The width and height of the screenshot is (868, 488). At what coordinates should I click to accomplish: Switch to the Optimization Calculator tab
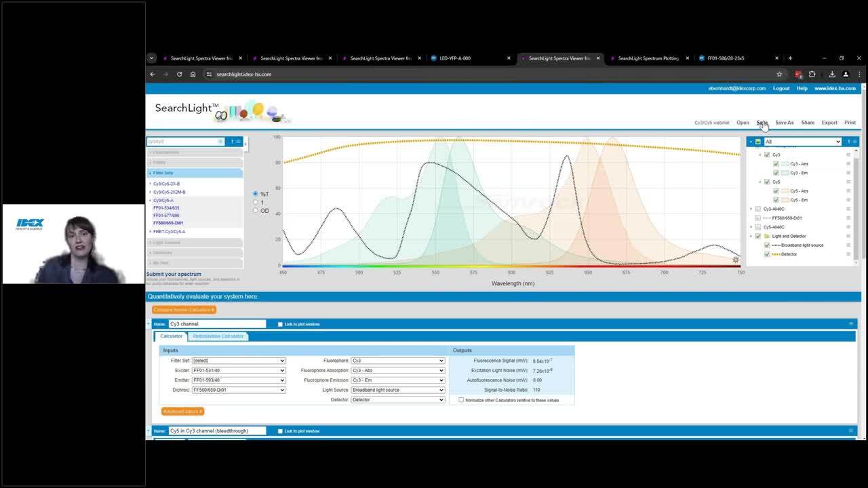coord(218,335)
